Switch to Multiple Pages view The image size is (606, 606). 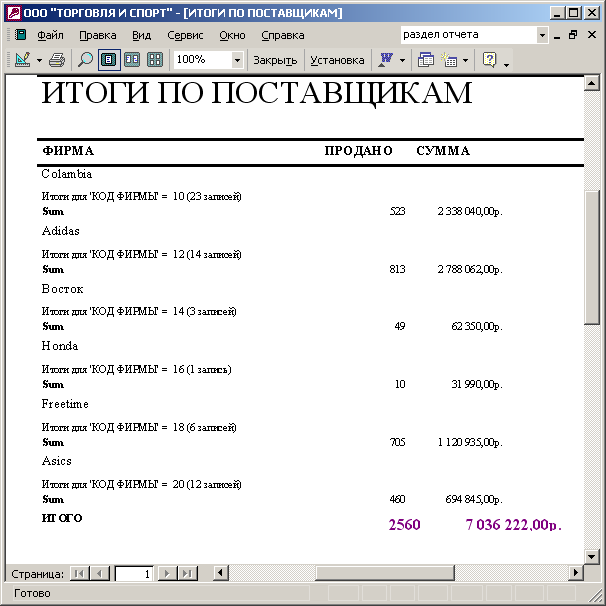pyautogui.click(x=155, y=60)
